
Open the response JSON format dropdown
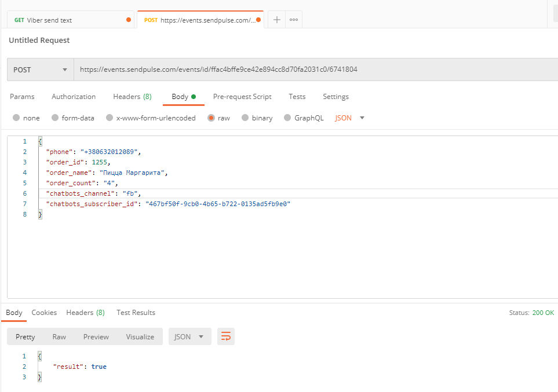[189, 336]
